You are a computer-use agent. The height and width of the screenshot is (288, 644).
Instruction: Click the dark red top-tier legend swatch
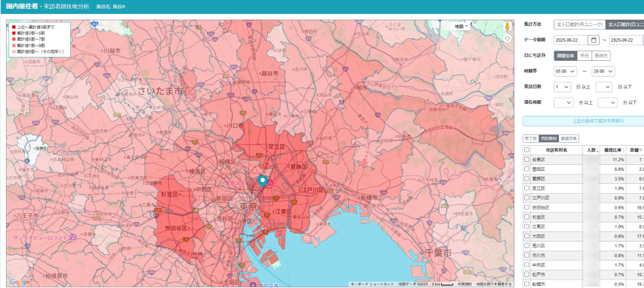point(13,27)
